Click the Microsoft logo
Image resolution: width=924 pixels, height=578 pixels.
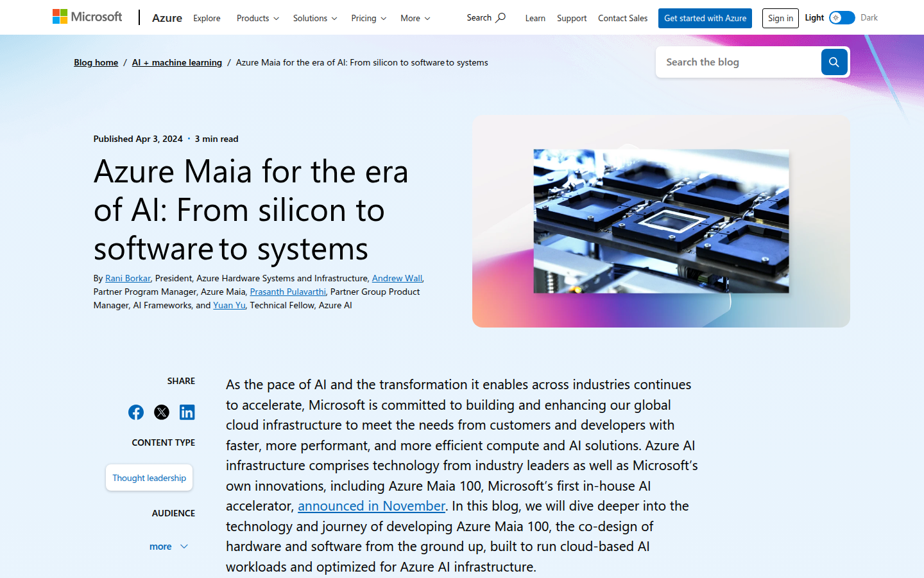tap(87, 17)
